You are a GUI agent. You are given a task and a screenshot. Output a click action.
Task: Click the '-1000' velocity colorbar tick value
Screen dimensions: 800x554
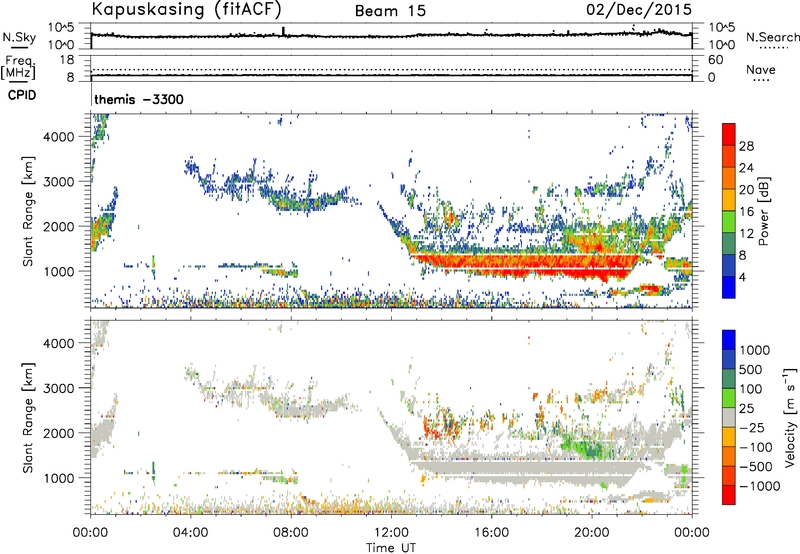(x=759, y=486)
